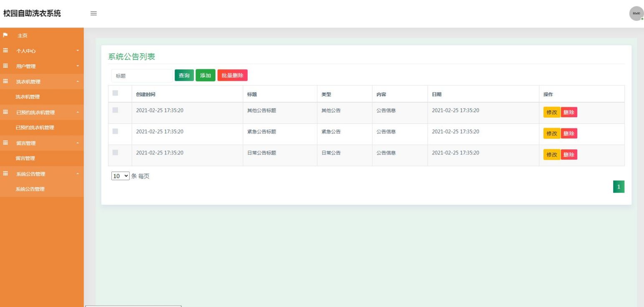Click 删除 for 其他公告标题 row
Image resolution: width=644 pixels, height=307 pixels.
[x=569, y=112]
